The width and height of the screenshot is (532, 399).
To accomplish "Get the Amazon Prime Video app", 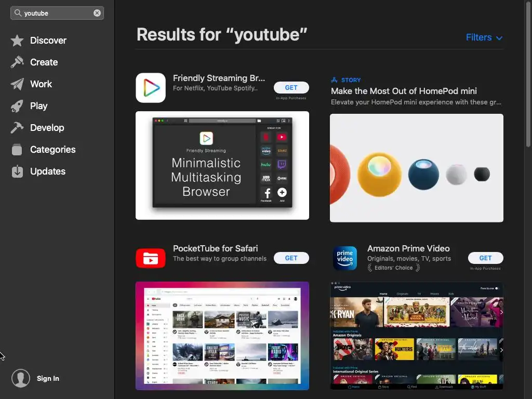I will 485,258.
